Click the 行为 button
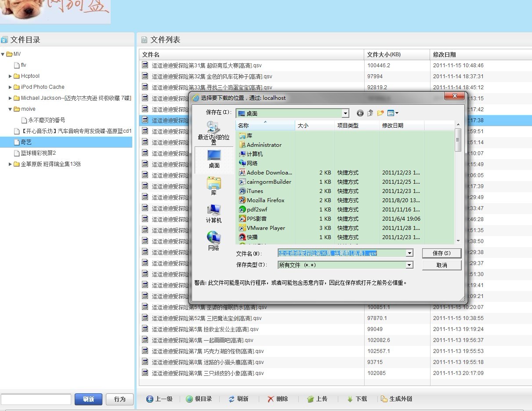Screen dimensions: 532x411 (120, 399)
